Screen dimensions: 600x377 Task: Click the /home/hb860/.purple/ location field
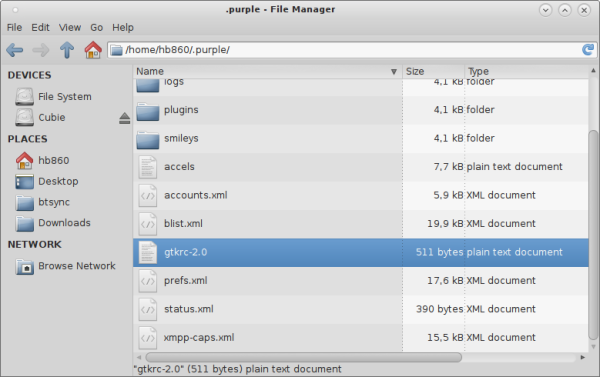352,50
